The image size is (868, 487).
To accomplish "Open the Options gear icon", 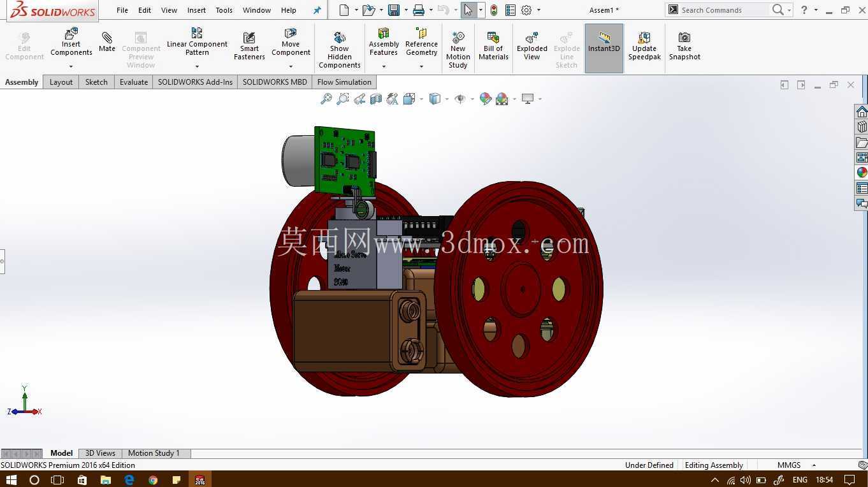I will pyautogui.click(x=526, y=10).
